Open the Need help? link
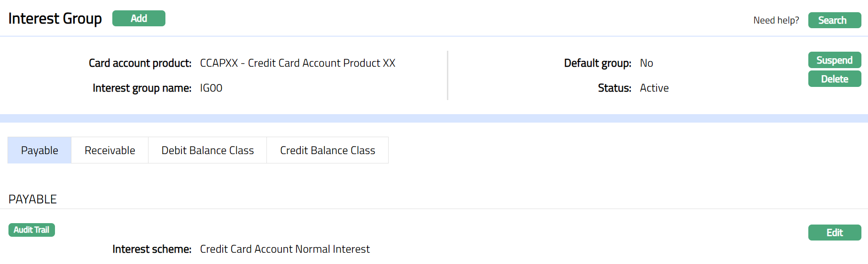The width and height of the screenshot is (868, 264). [x=776, y=20]
